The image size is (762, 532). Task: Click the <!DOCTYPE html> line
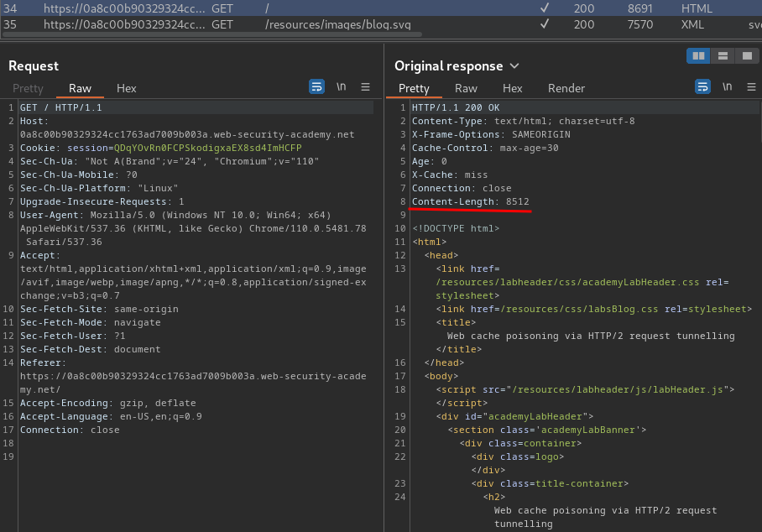pyautogui.click(x=456, y=228)
